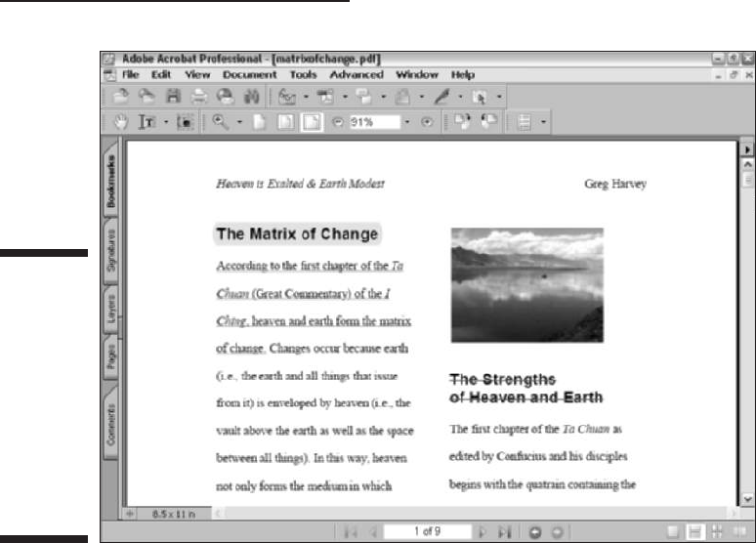Click the Save disk icon
Image resolution: width=756 pixels, height=543 pixels.
(173, 97)
